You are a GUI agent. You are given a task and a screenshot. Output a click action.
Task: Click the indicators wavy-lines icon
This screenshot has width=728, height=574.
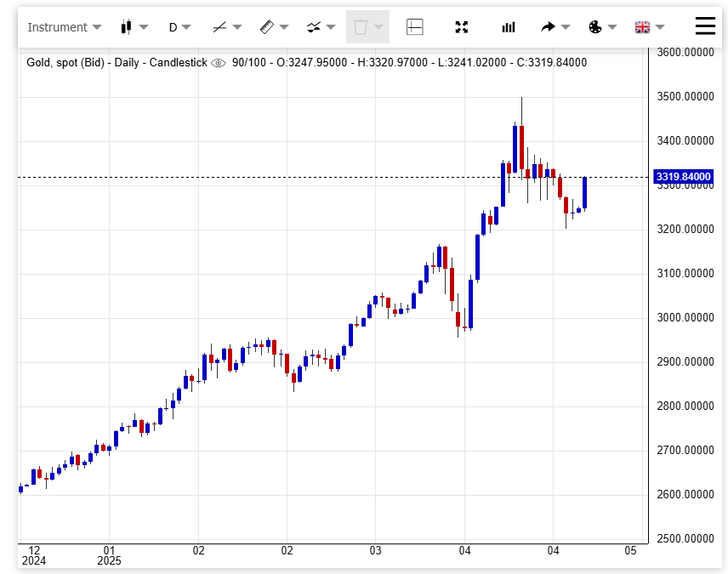[x=314, y=27]
